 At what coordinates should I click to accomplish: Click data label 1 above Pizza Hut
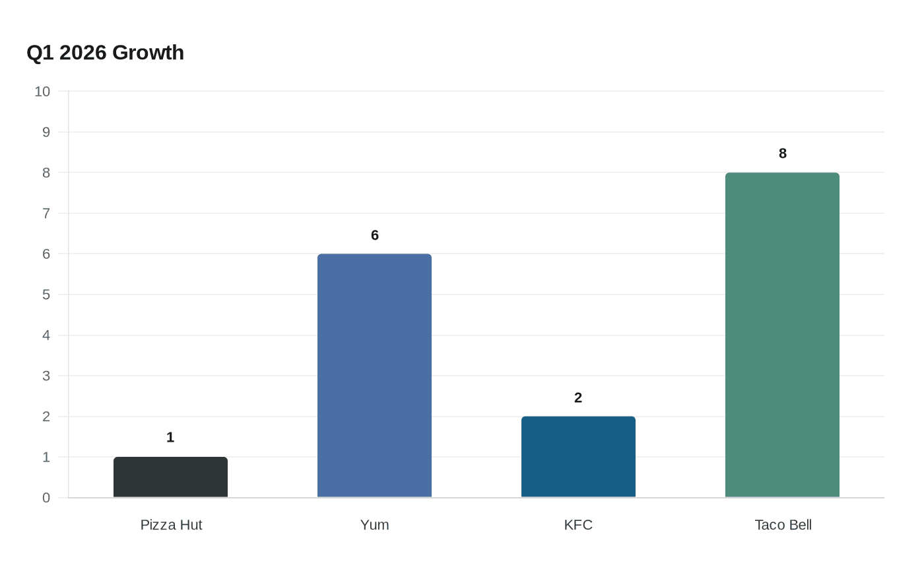pos(170,437)
